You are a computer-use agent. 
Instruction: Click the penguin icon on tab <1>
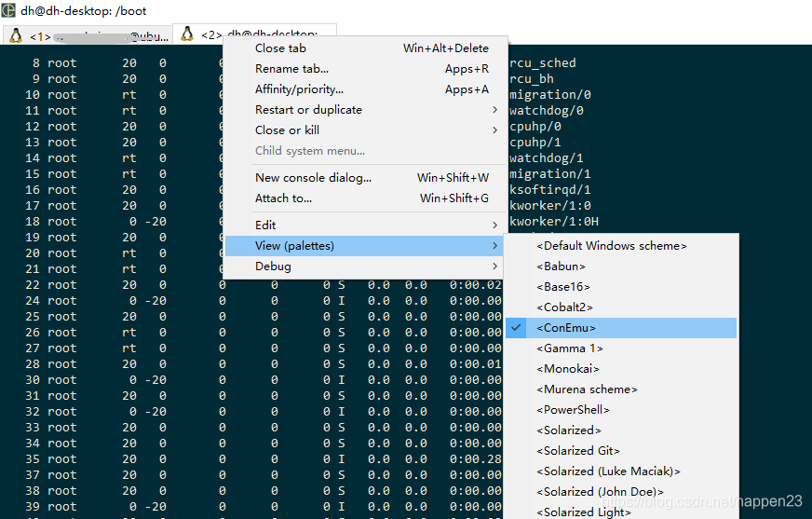click(x=16, y=35)
